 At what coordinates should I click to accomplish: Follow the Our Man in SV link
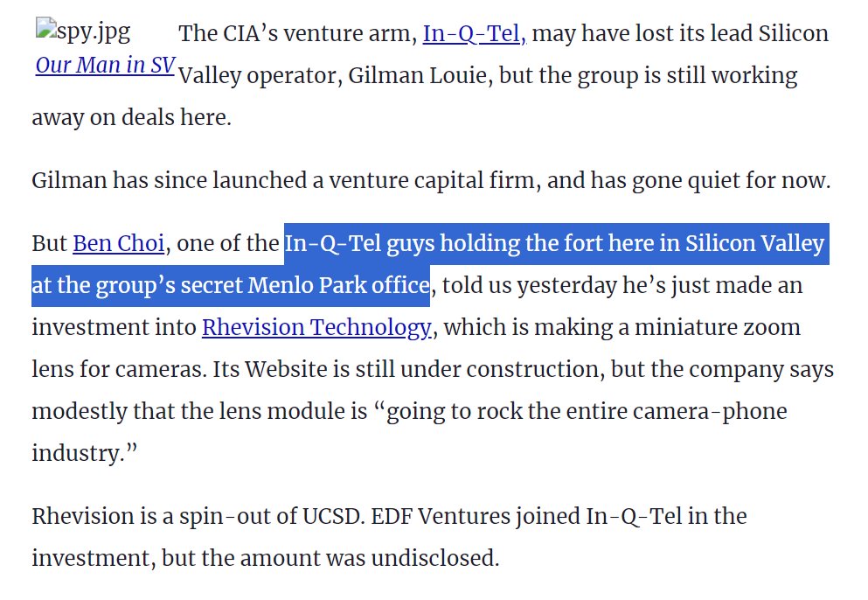pyautogui.click(x=105, y=65)
